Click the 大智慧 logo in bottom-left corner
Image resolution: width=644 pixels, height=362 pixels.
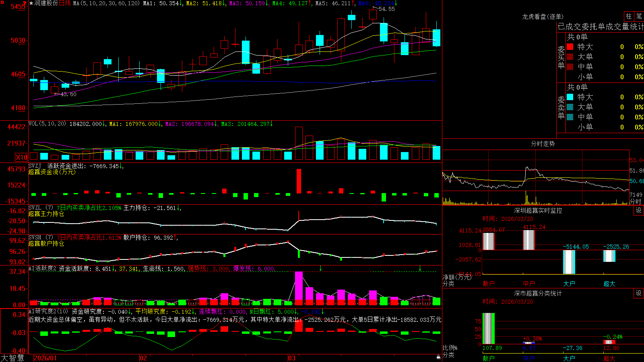tap(12, 358)
